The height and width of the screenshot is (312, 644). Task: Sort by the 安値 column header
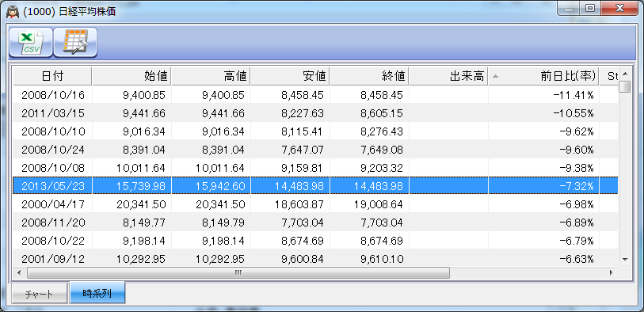[291, 76]
